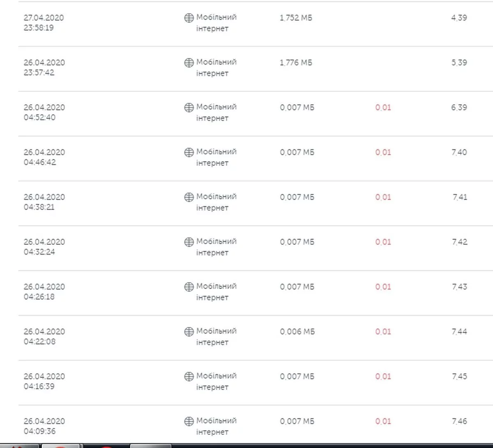Click the 0,006 МБ data usage entry

pos(297,331)
